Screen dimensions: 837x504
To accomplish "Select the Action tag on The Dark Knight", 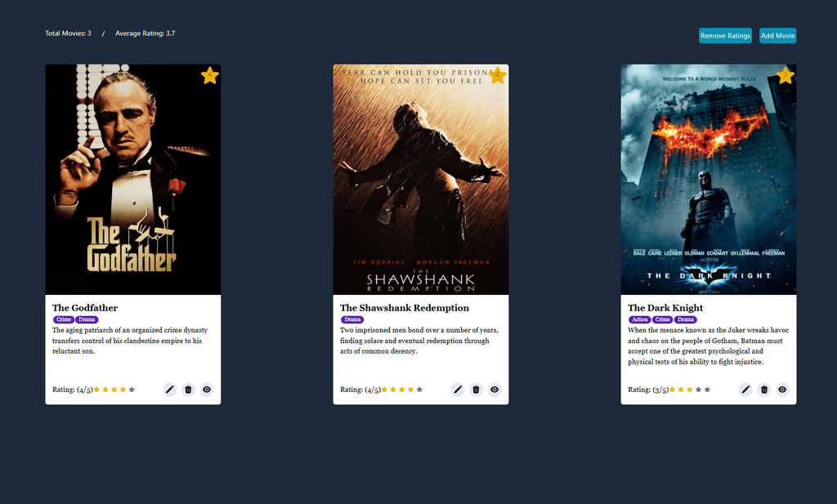I will [x=639, y=319].
